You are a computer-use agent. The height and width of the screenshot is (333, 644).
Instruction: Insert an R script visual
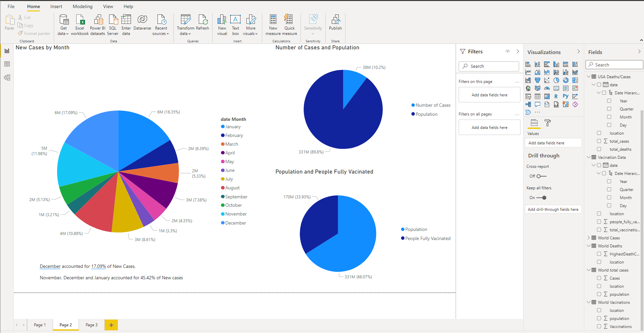(x=556, y=96)
